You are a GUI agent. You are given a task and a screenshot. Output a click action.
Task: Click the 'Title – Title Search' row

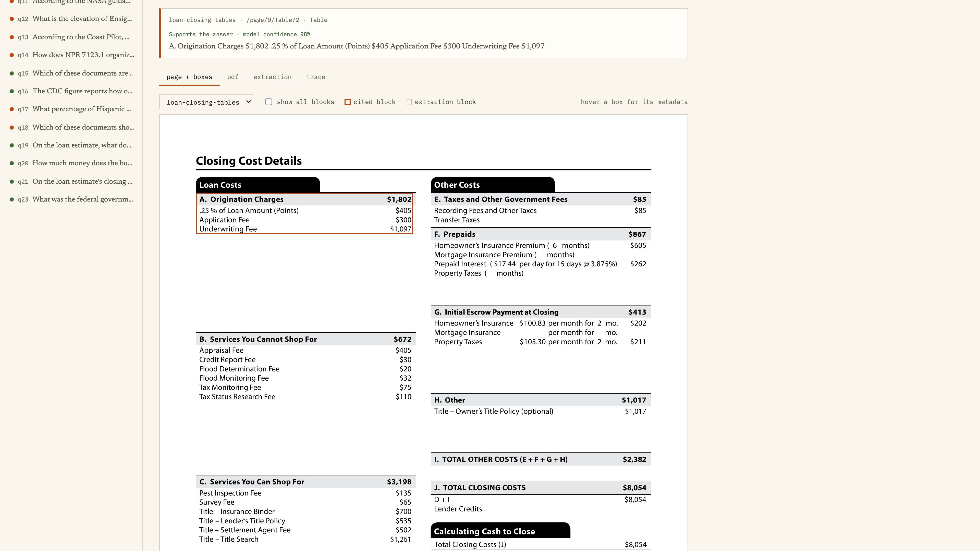click(x=305, y=539)
